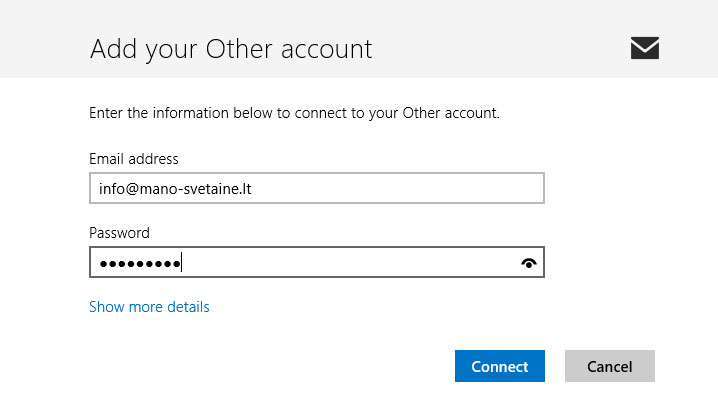718x400 pixels.
Task: Click the masked password dots
Action: point(135,264)
